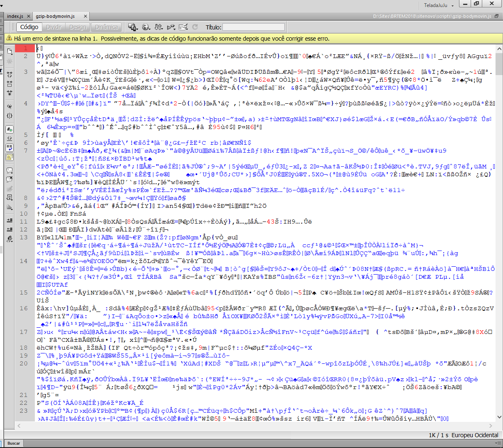Click the Collapse Selection icon
Image resolution: width=503 pixels, height=448 pixels.
pyautogui.click(x=10, y=83)
